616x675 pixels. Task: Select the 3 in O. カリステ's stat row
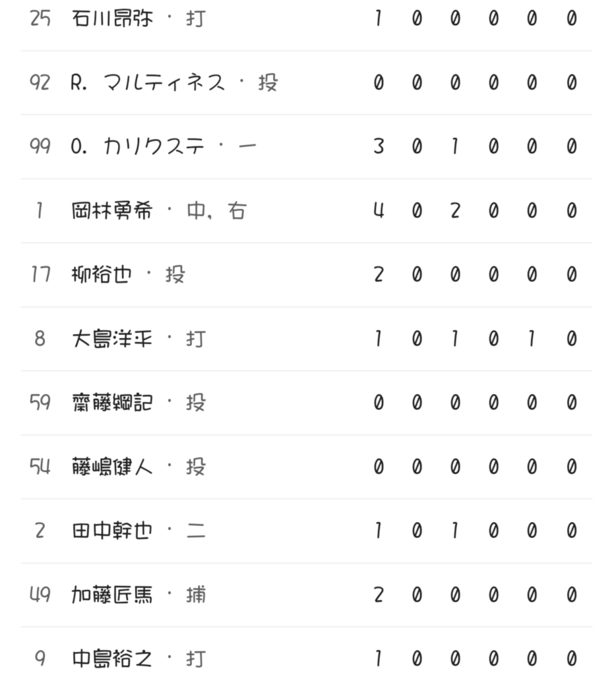point(379,146)
